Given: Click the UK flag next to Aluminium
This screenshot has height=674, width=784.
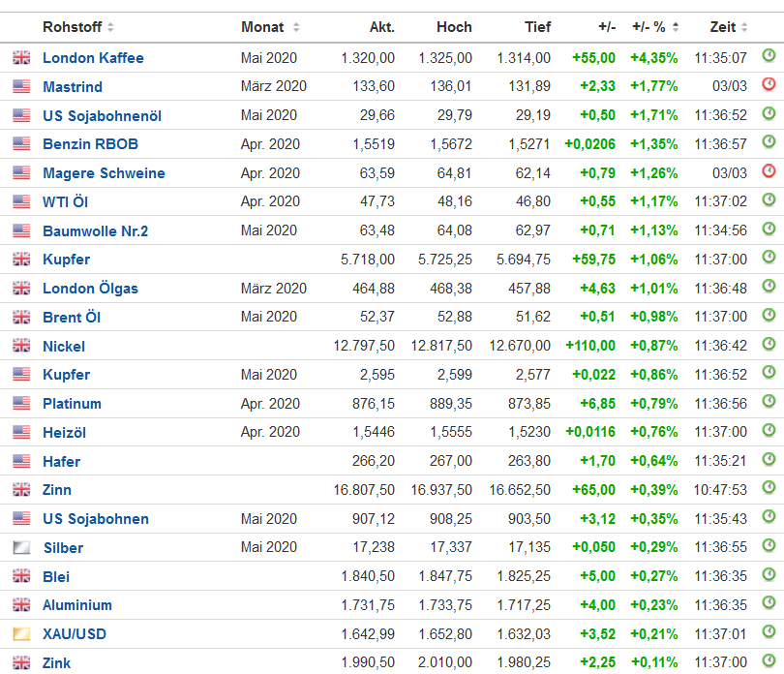Looking at the screenshot, I should point(21,605).
